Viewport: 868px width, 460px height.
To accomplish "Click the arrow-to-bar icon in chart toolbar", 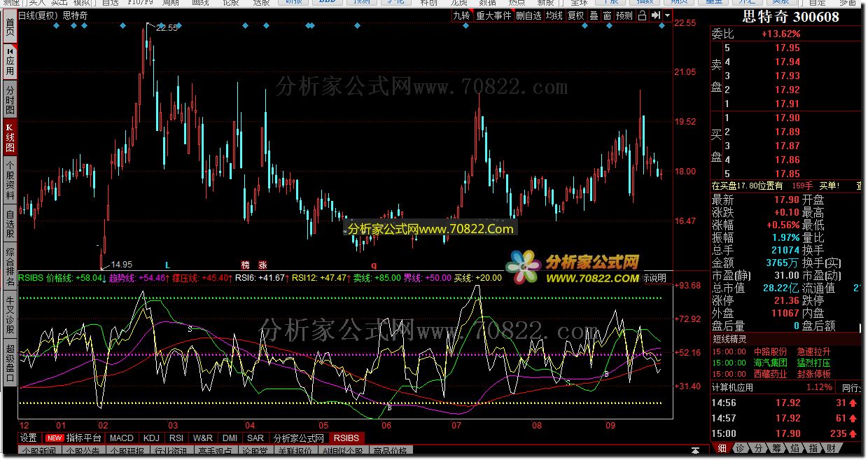I will 655,15.
